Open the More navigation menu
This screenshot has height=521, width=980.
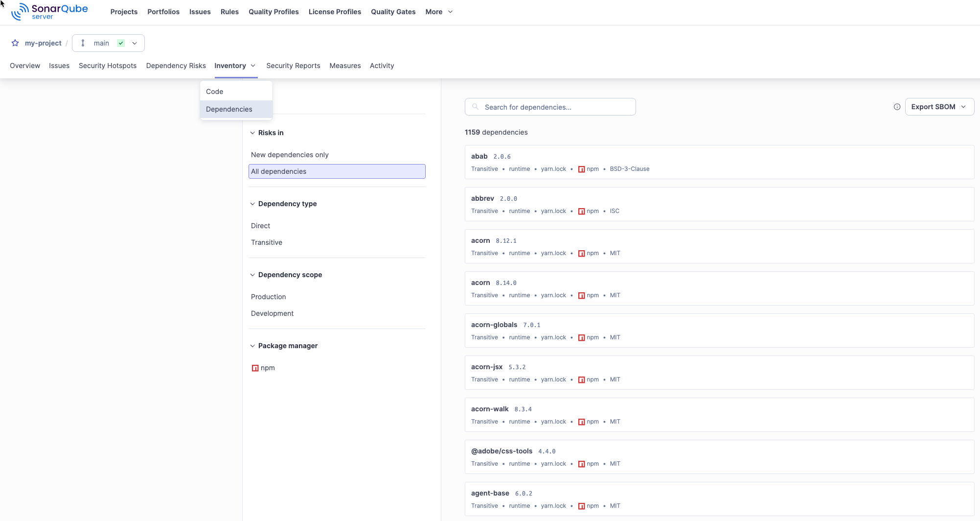(438, 12)
